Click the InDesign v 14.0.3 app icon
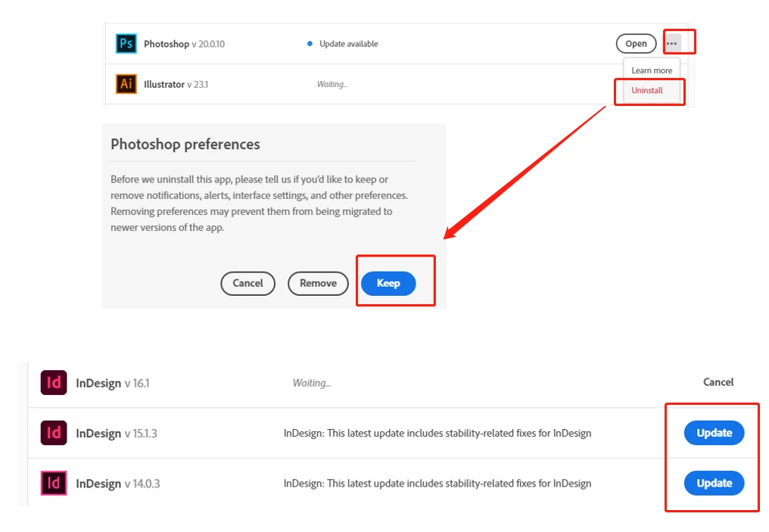Screen dimensions: 769x532 54,483
